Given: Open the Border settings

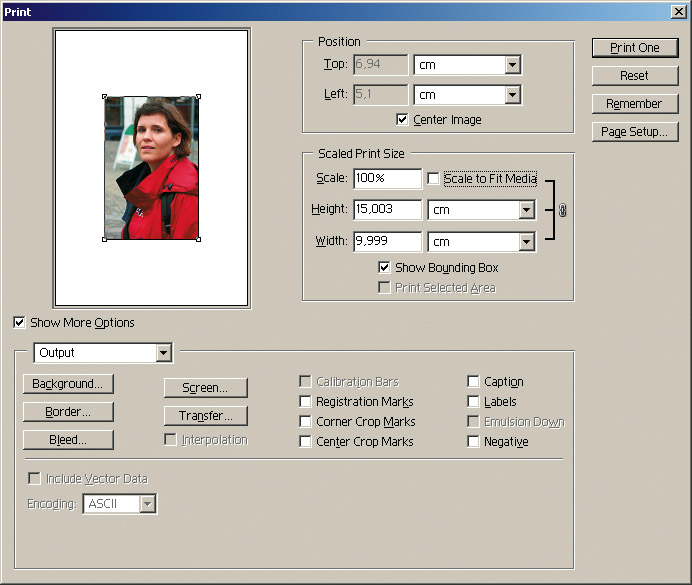Looking at the screenshot, I should pos(68,412).
